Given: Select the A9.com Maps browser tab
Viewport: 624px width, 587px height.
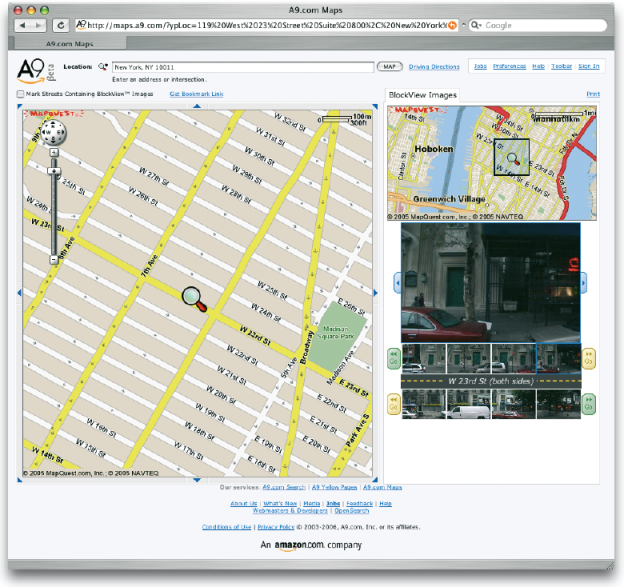Looking at the screenshot, I should 69,43.
